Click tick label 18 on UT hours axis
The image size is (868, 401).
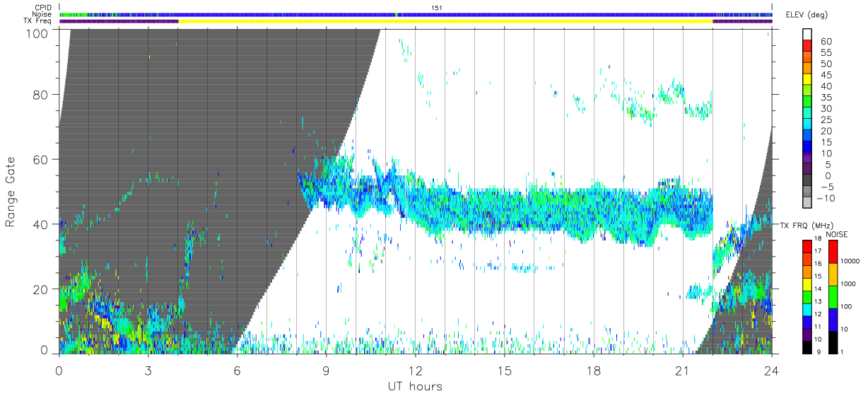(594, 371)
